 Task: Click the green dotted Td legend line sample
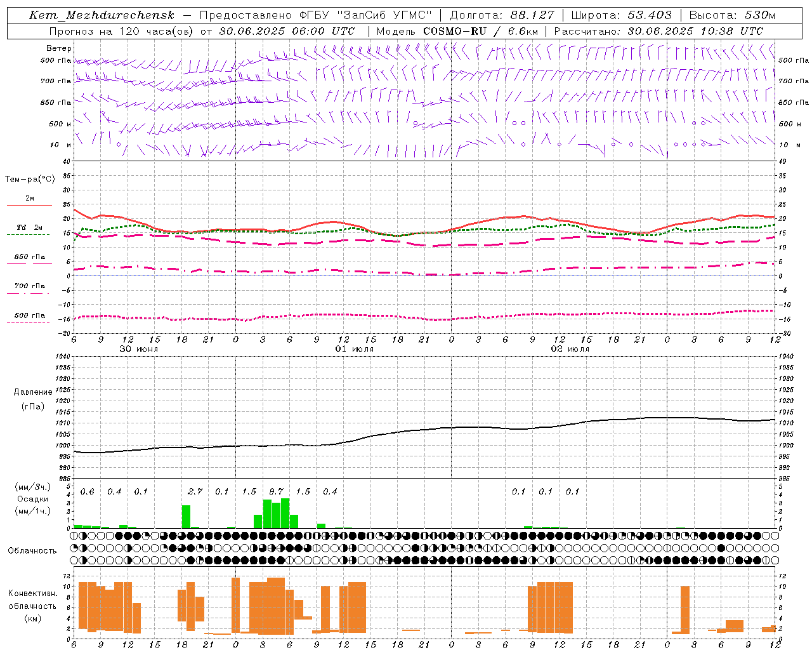click(x=28, y=235)
